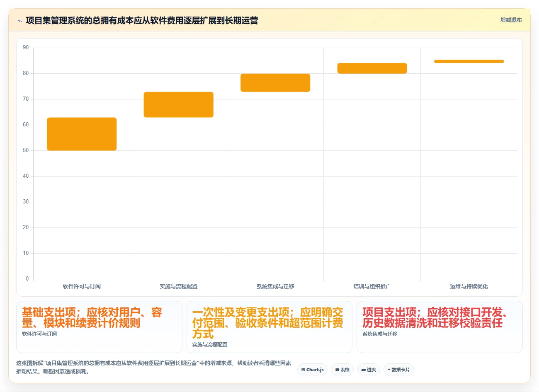The image size is (539, 392).
Task: Open the 一次性及变更支出项 summary card
Action: tap(269, 327)
